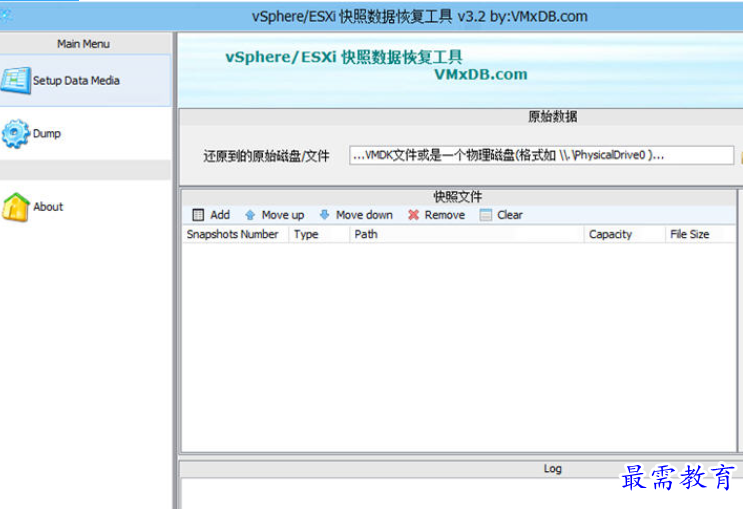Sort by the Type column header
Image resolution: width=743 pixels, height=509 pixels.
click(x=319, y=235)
